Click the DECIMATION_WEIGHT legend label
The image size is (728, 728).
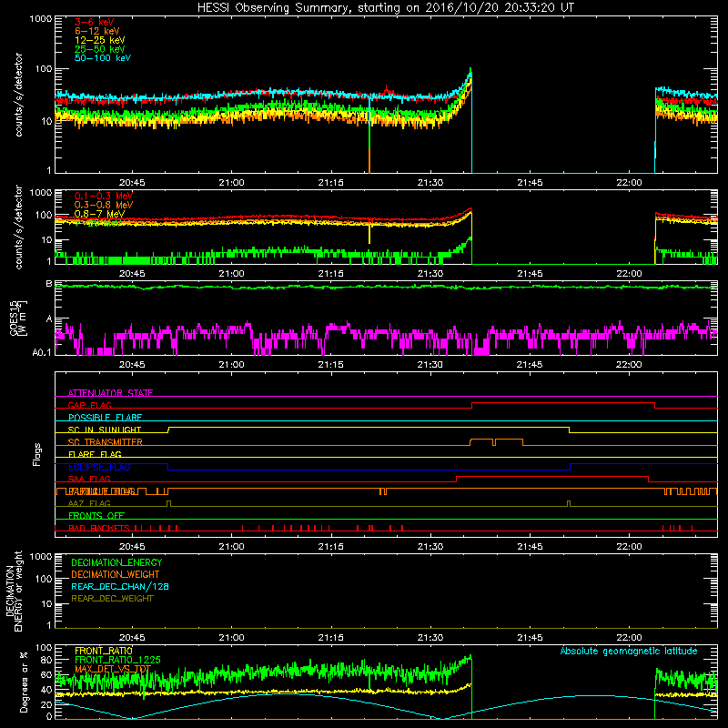coord(116,574)
